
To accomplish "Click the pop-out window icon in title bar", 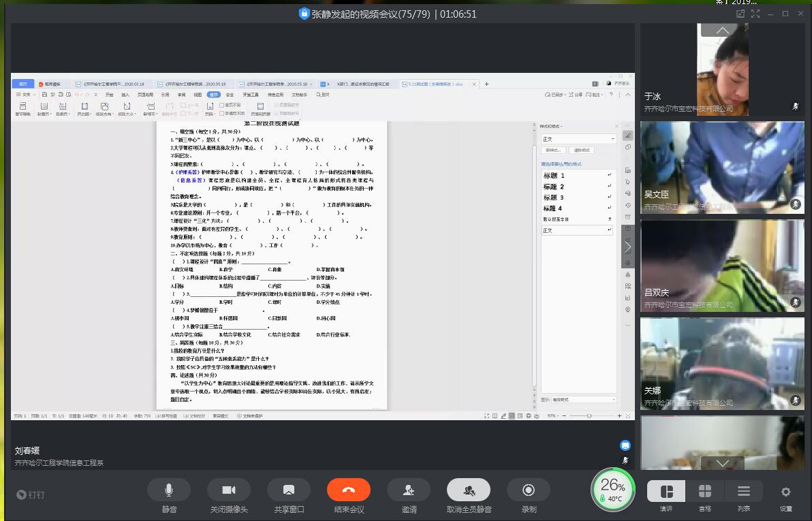I will coord(740,14).
